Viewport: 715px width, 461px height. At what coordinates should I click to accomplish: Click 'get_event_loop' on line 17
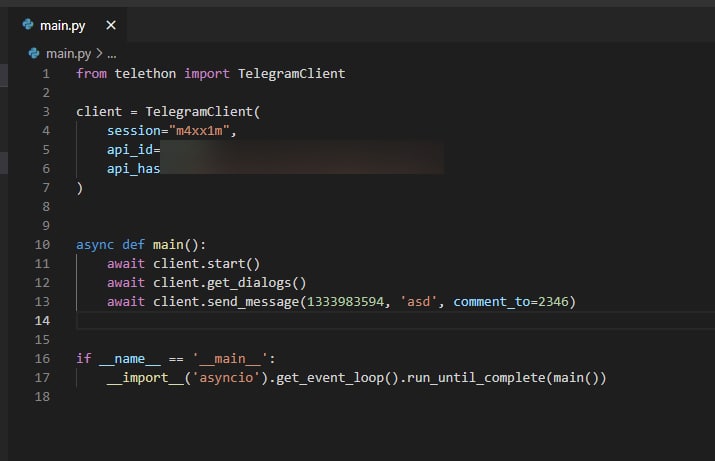click(x=330, y=378)
